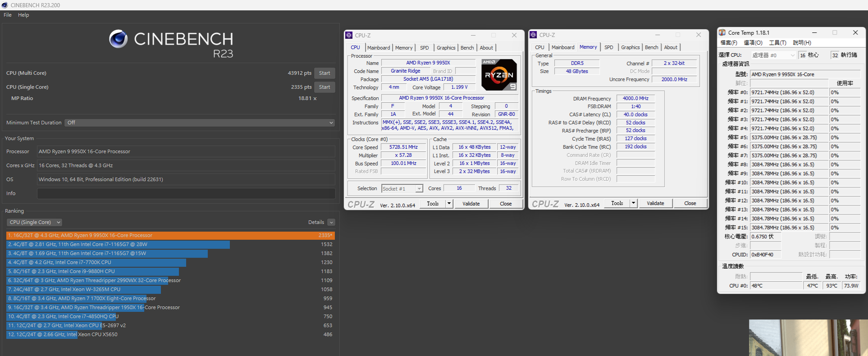Click Validate in Memory CPU-Z window
The image size is (868, 356).
click(655, 203)
